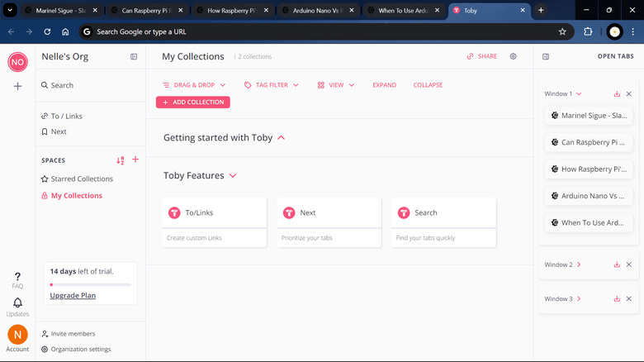Expand Getting started with Toby section

(282, 138)
